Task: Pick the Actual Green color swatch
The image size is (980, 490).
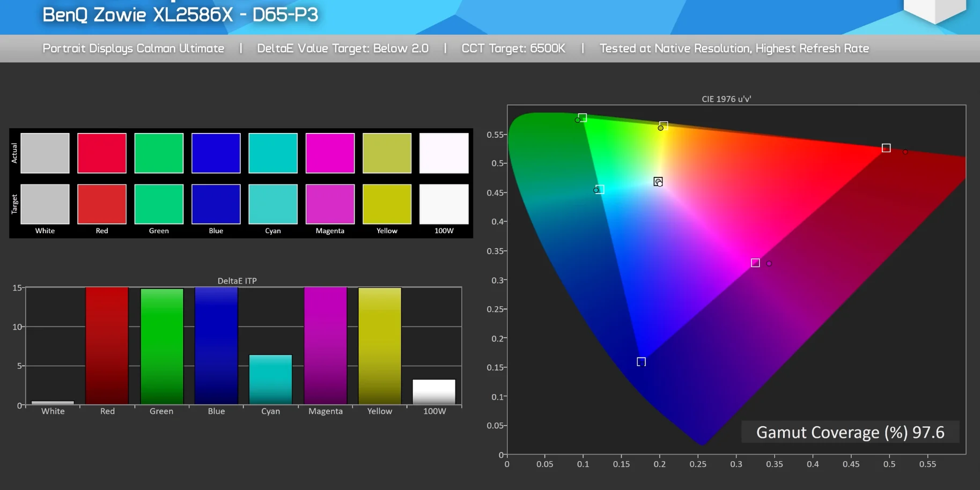Action: coord(159,153)
